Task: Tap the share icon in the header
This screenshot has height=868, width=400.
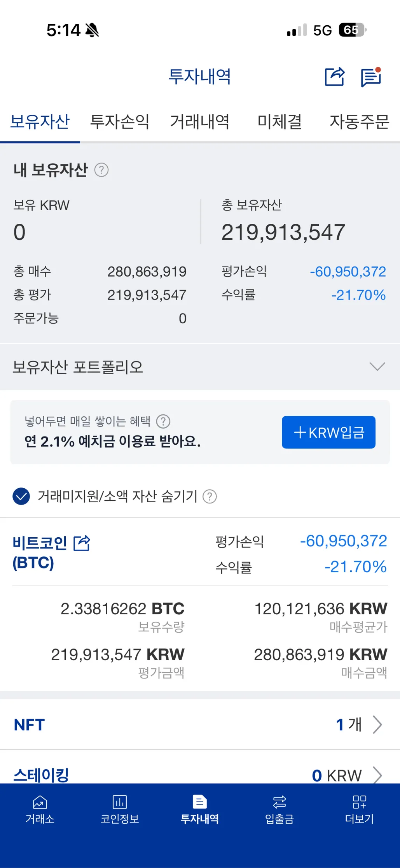Action: 335,77
